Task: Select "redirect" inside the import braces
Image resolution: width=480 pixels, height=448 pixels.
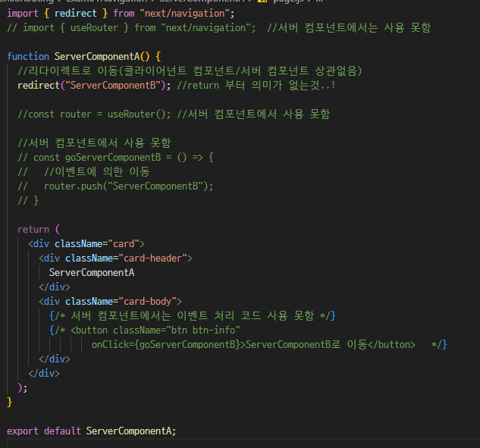Action: [75, 14]
